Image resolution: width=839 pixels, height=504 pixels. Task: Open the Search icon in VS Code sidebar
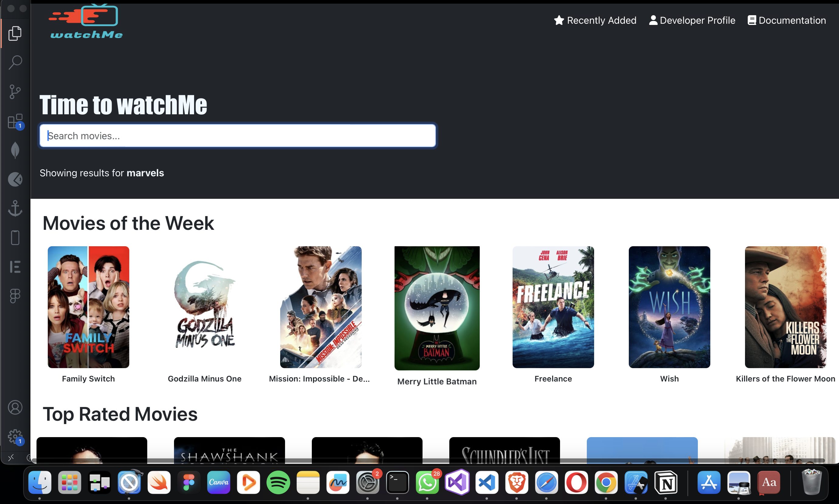click(x=15, y=63)
